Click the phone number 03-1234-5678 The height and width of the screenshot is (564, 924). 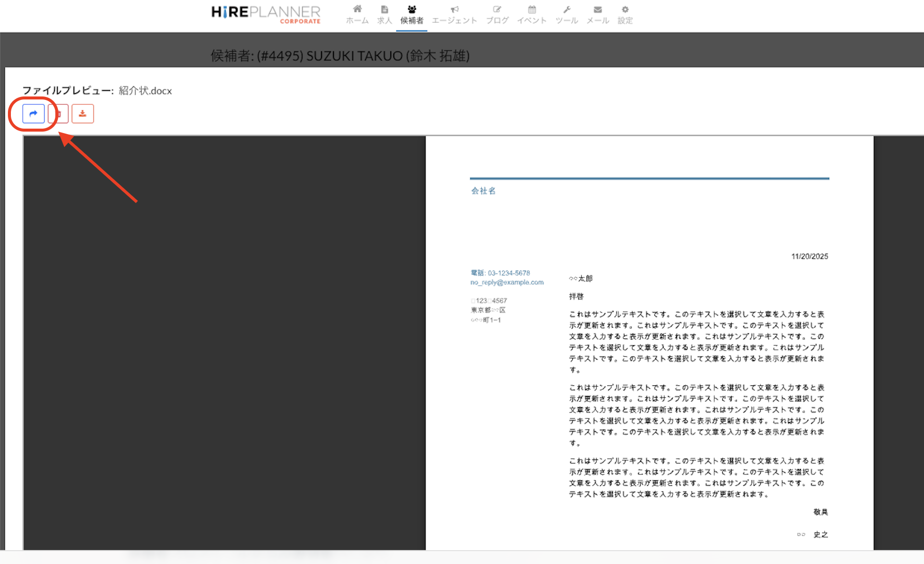tap(508, 273)
